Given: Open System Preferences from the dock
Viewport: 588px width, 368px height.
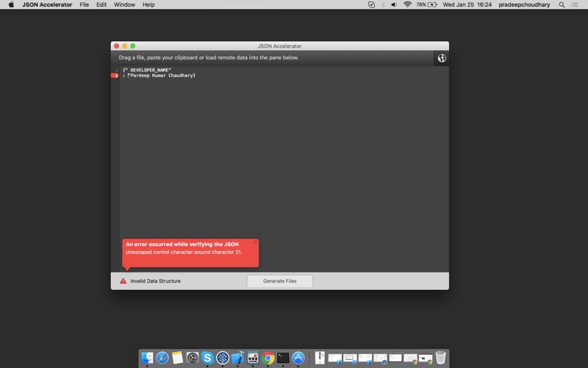Looking at the screenshot, I should 193,358.
